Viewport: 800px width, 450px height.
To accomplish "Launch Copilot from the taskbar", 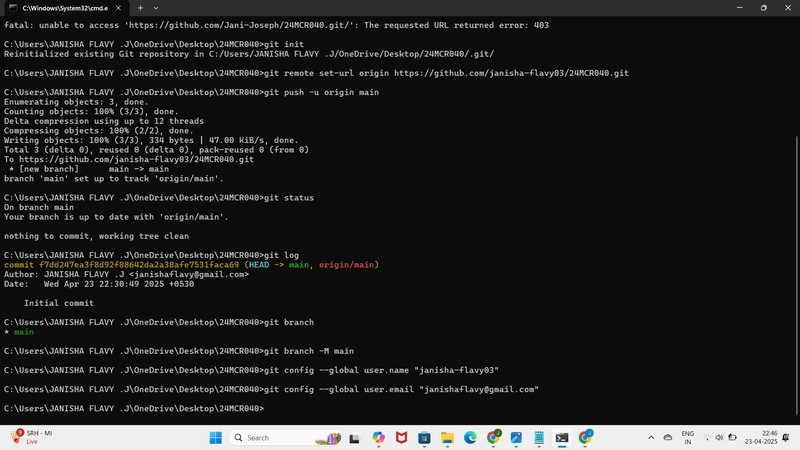I will coord(378,438).
